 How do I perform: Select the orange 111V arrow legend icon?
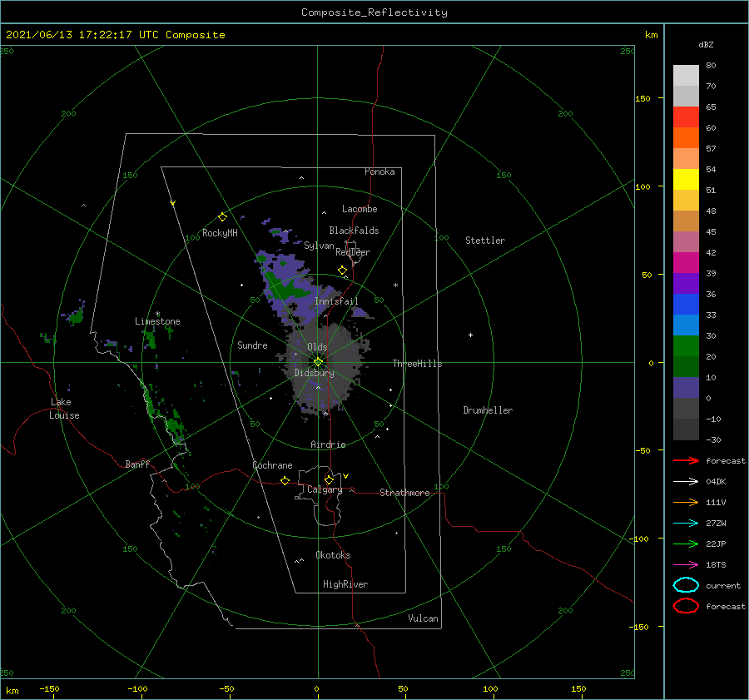686,502
